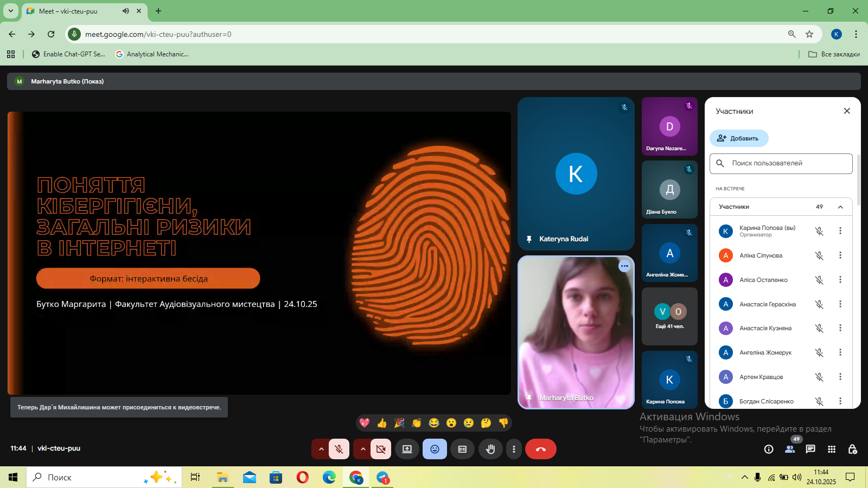The image size is (868, 488).
Task: Open the activities grid icon
Action: [832, 449]
